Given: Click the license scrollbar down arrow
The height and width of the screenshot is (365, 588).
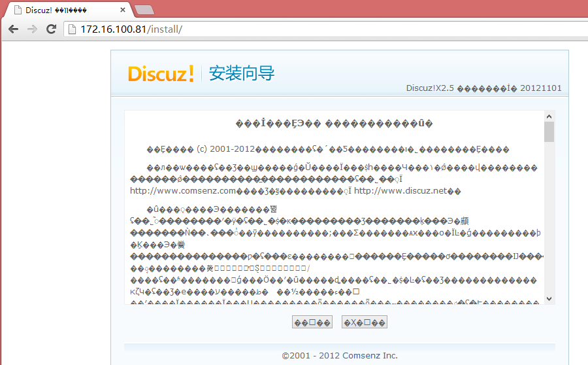Looking at the screenshot, I should pos(549,299).
